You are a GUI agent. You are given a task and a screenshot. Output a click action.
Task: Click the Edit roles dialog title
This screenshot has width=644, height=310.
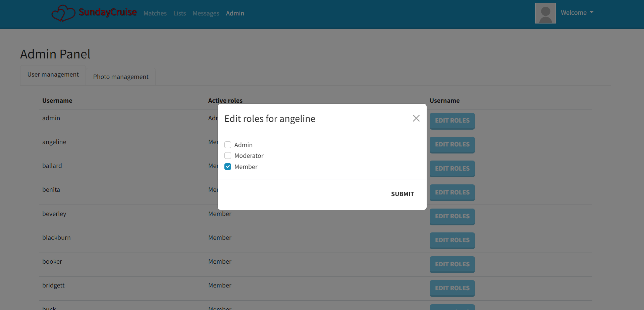[270, 118]
